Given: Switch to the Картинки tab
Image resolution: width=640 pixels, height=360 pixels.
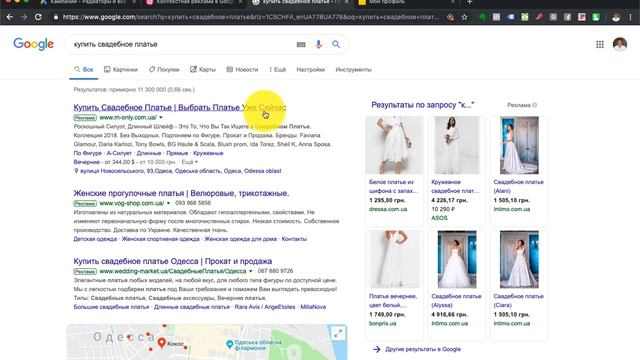Looking at the screenshot, I should tap(121, 69).
